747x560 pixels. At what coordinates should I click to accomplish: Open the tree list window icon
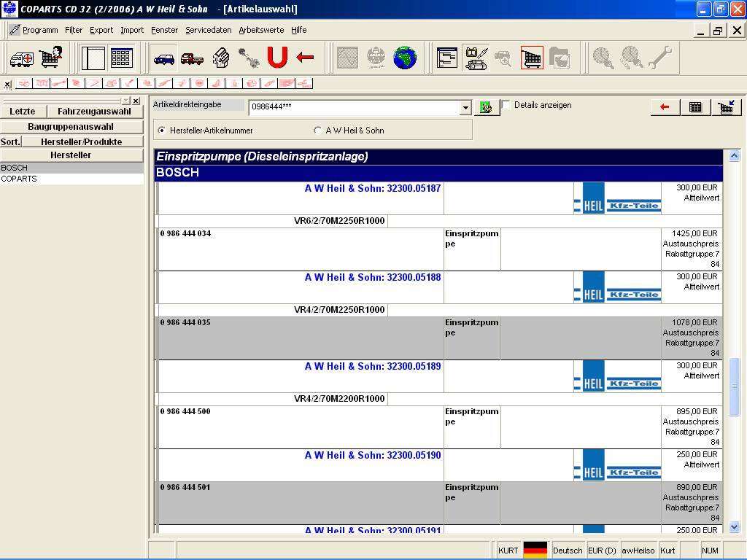click(x=447, y=58)
